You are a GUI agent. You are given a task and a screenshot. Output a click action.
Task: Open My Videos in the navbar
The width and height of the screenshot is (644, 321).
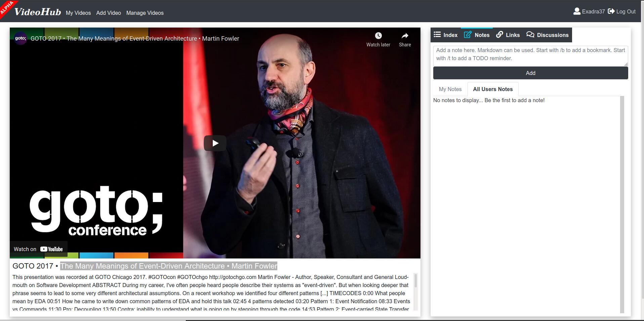coord(78,13)
